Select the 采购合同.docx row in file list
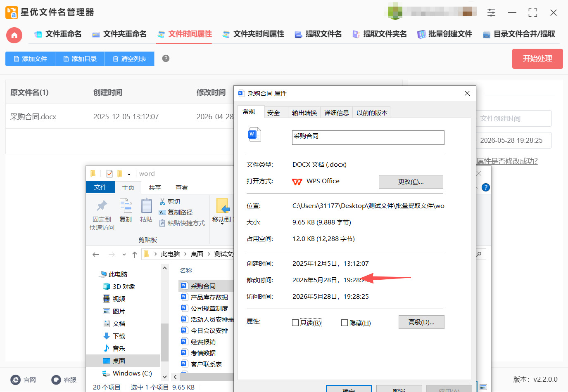 [119, 117]
